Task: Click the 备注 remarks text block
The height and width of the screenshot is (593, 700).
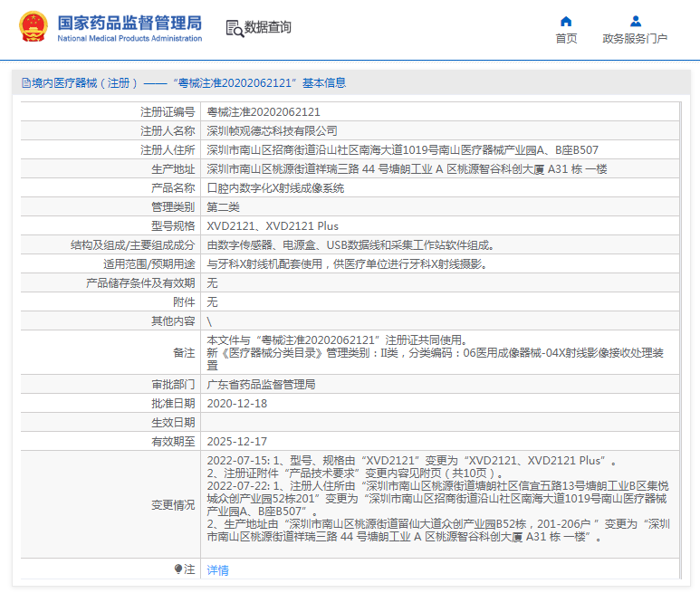Action: [x=436, y=352]
